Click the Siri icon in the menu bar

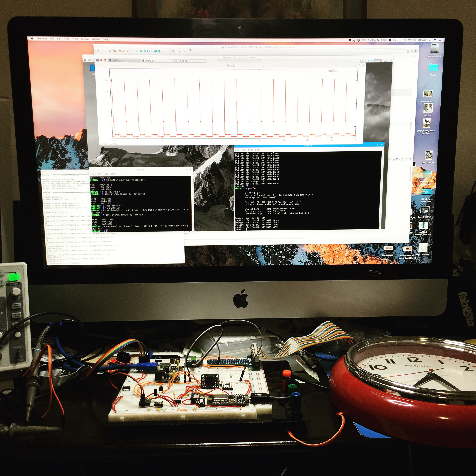click(435, 40)
